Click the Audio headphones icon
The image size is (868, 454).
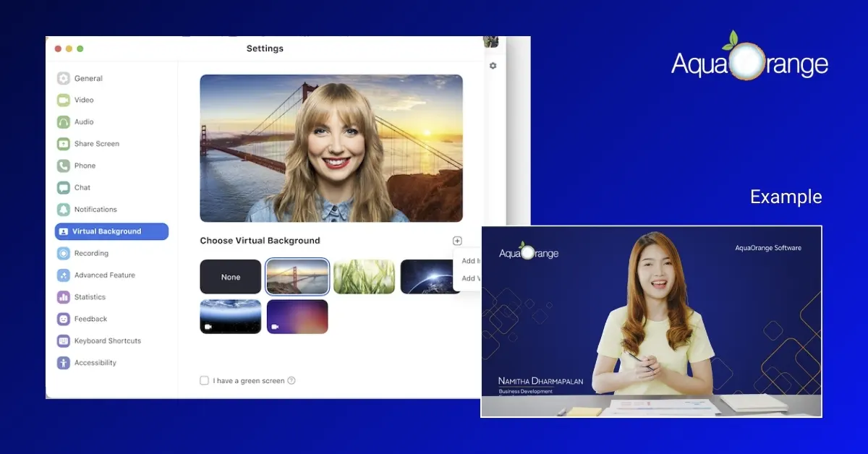64,122
